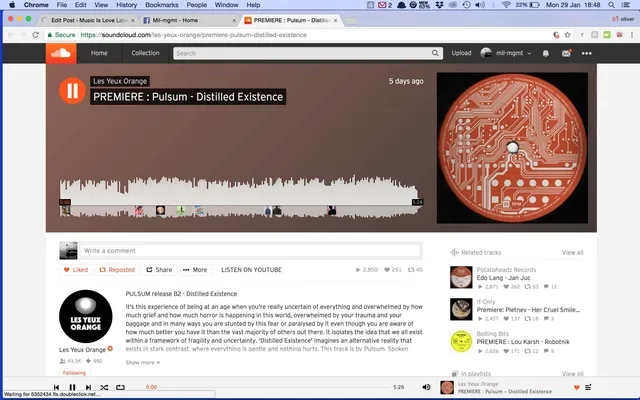Viewport: 640px width, 400px height.
Task: Open the View menu in menu bar
Action: point(101,5)
